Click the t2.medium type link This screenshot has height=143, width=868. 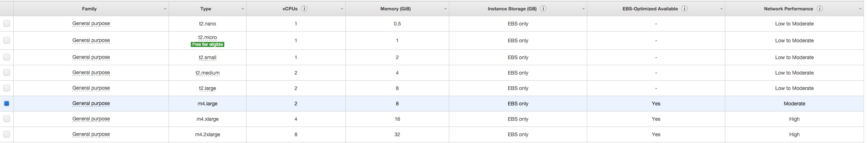coord(207,73)
